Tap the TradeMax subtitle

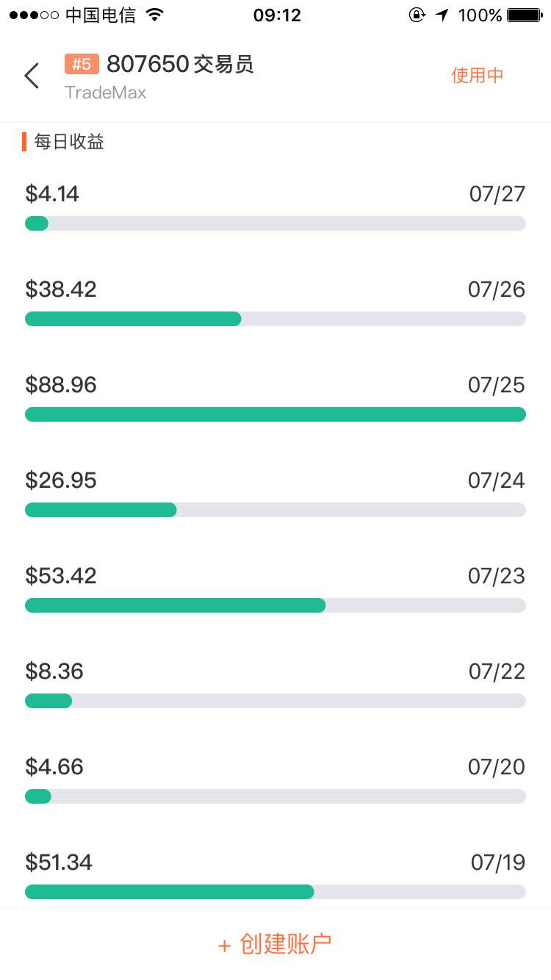click(x=105, y=93)
